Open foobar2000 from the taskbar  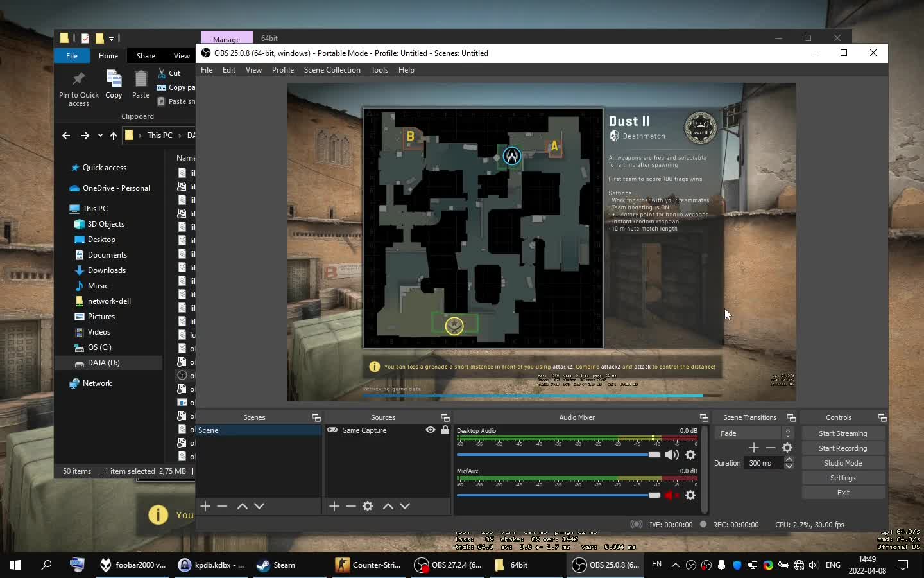pyautogui.click(x=133, y=565)
